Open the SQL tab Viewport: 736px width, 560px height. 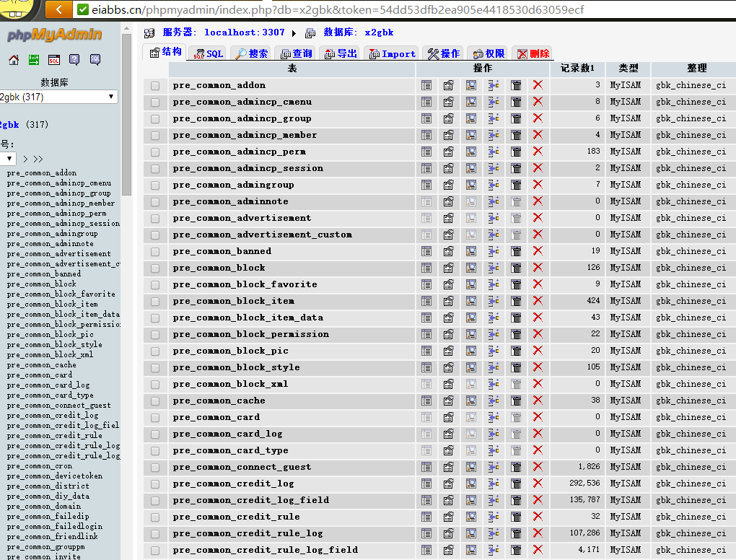[x=209, y=53]
